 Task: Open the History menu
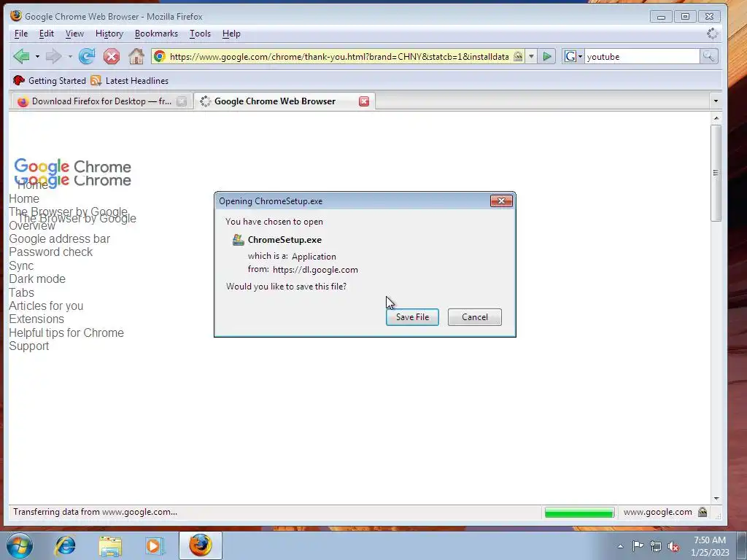coord(109,34)
